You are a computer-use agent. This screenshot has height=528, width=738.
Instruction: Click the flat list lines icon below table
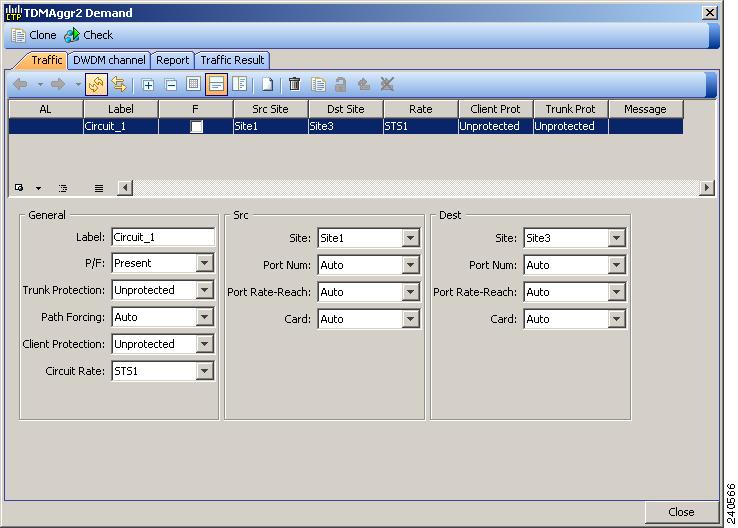pos(98,188)
